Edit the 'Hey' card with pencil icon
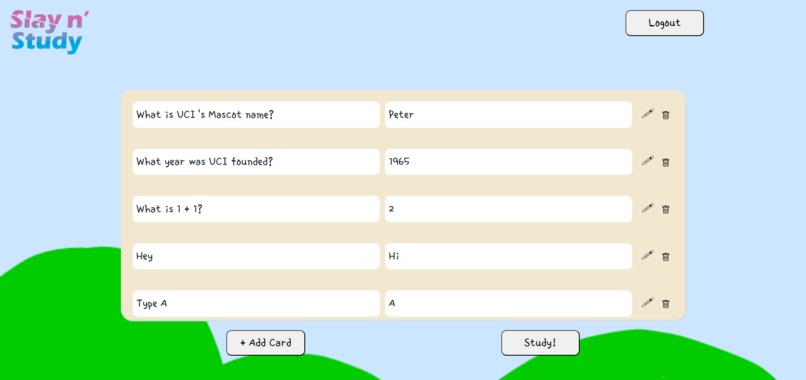806x380 pixels. pyautogui.click(x=648, y=256)
